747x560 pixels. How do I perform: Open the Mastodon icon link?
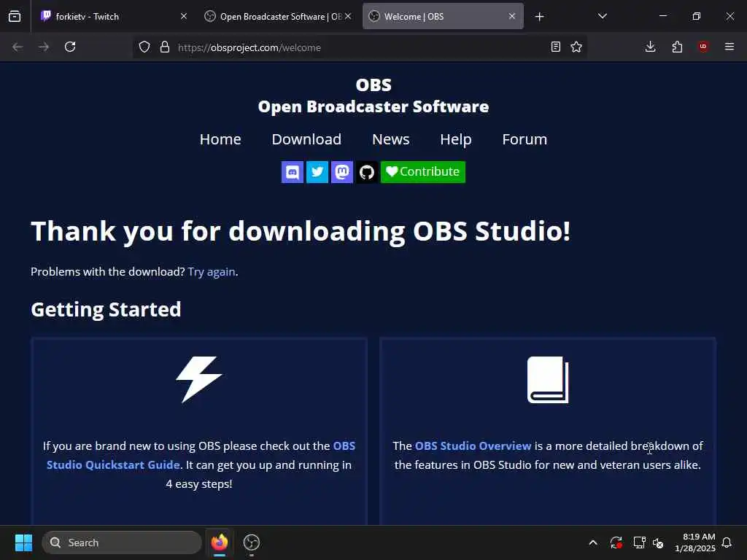point(341,172)
